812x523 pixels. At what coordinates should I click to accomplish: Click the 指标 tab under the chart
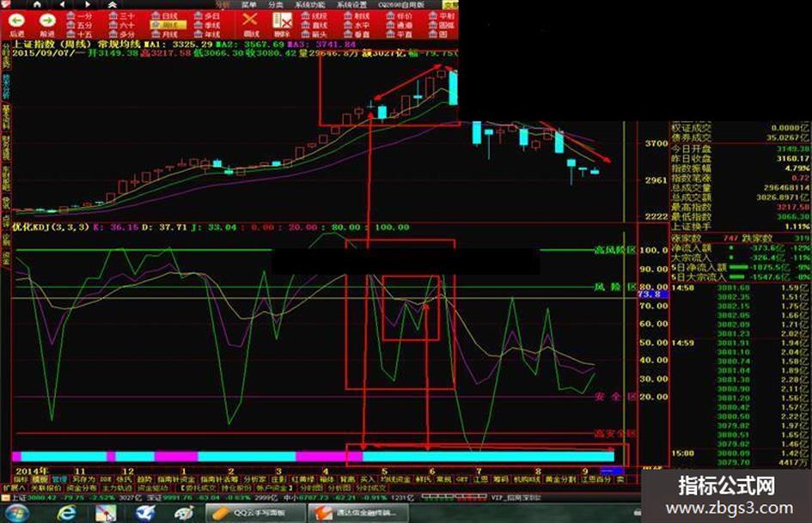[21, 479]
